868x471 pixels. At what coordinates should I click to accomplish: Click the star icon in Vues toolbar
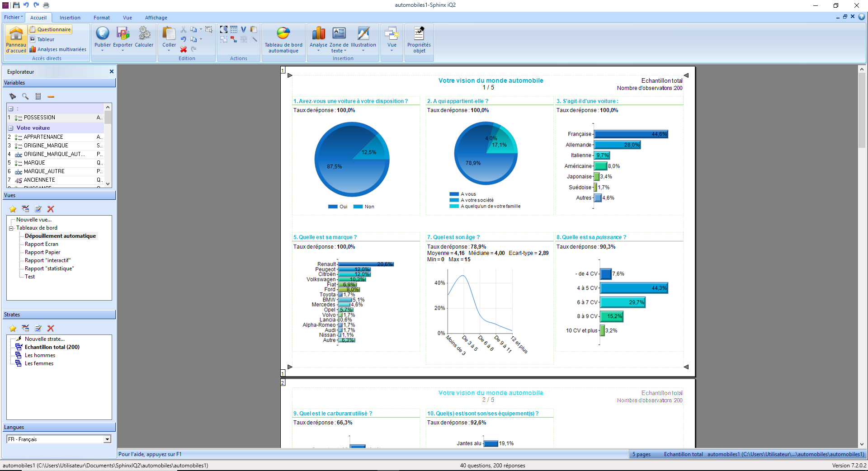pyautogui.click(x=13, y=209)
